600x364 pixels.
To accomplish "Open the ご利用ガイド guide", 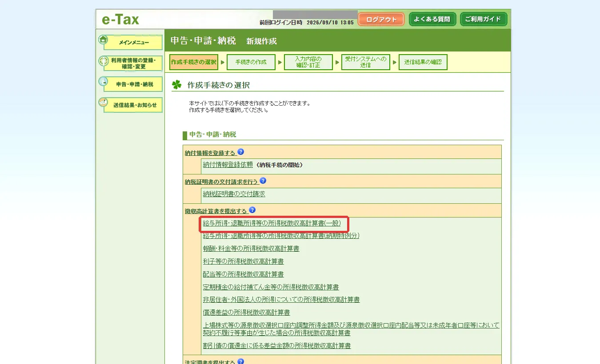I will click(483, 20).
